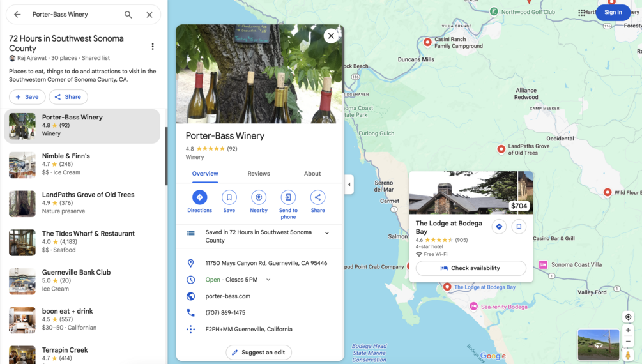Collapse the side panel arrow
The image size is (642, 364).
click(349, 185)
